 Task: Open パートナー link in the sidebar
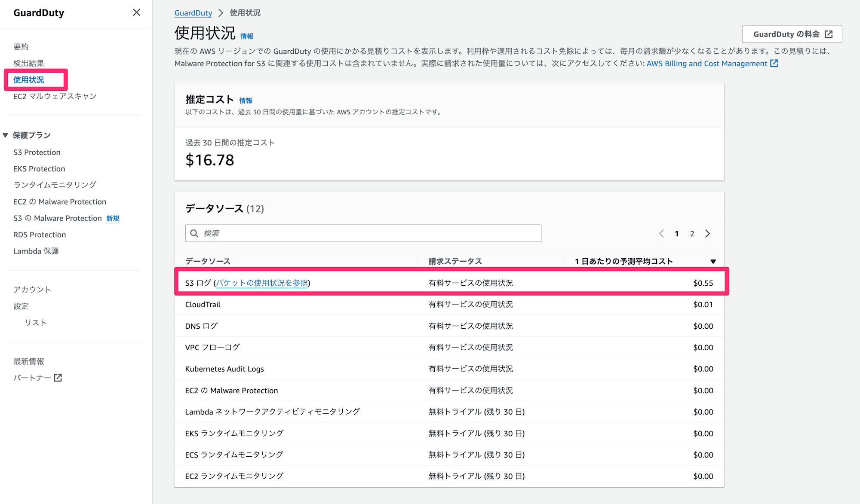(x=32, y=378)
